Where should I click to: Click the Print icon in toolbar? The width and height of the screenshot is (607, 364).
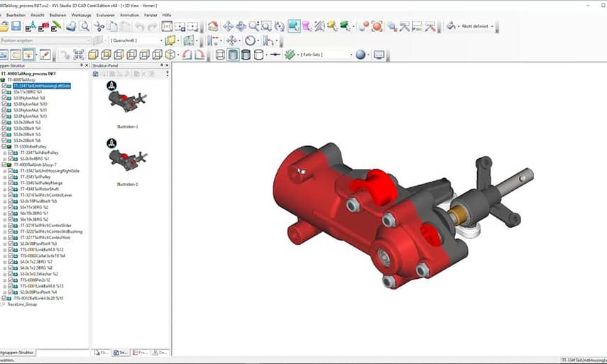tap(71, 26)
